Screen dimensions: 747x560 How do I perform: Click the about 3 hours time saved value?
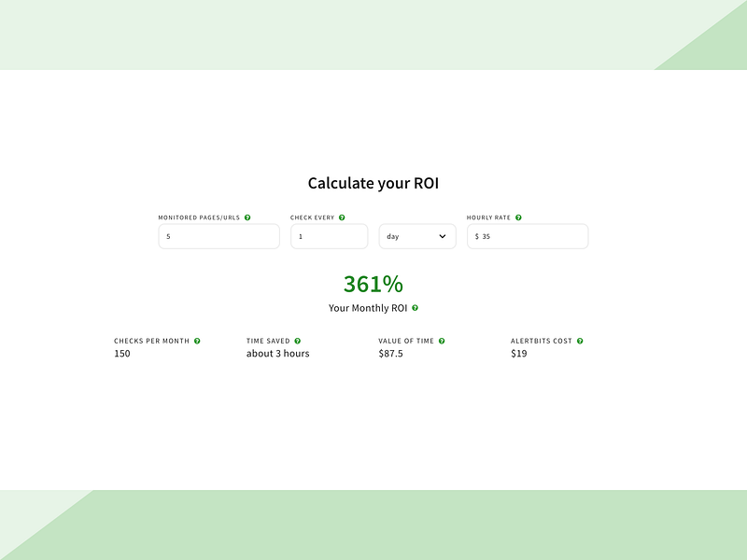[277, 354]
